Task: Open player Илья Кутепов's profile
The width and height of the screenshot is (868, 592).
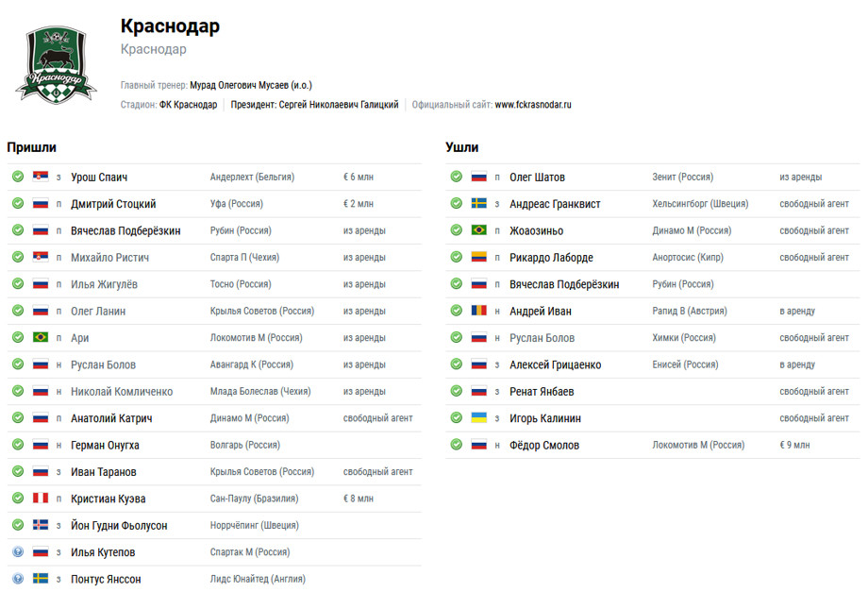Action: click(103, 552)
